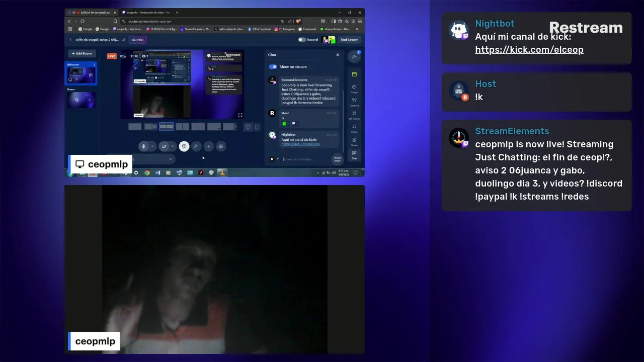Open Twitch platform dropdown in Host message
The image size is (644, 362).
295,124
